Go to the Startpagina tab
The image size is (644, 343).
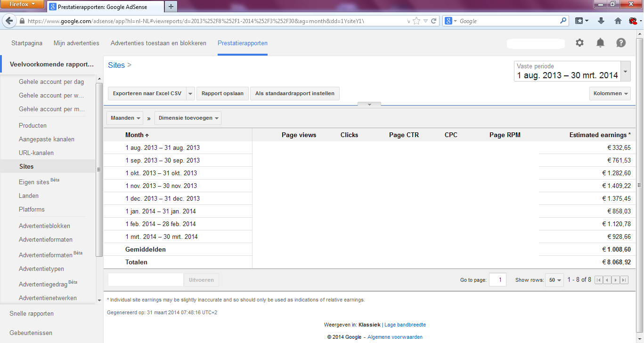tap(27, 43)
